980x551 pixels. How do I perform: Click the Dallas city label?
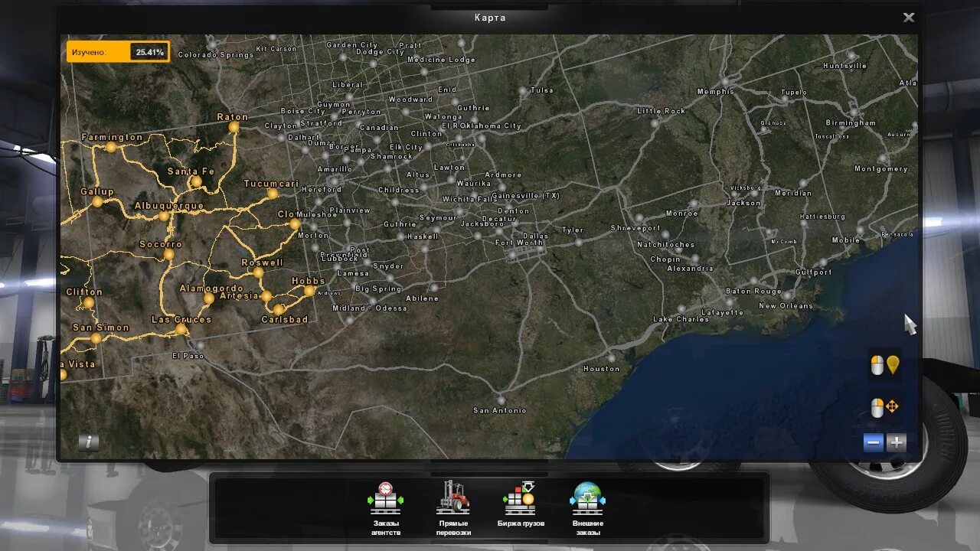536,236
